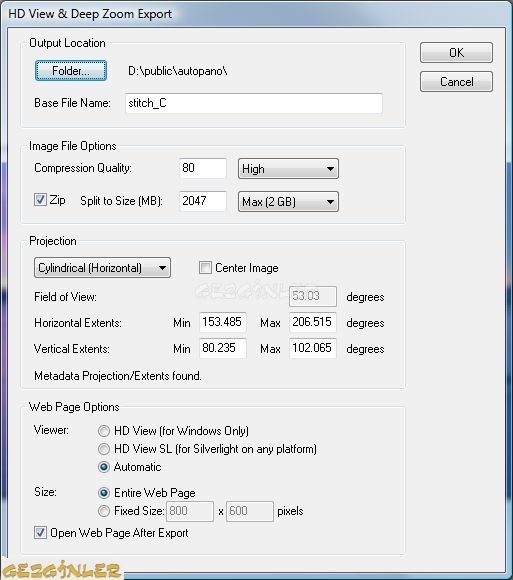
Task: Click the Vertical Extents Min field
Action: 223,348
